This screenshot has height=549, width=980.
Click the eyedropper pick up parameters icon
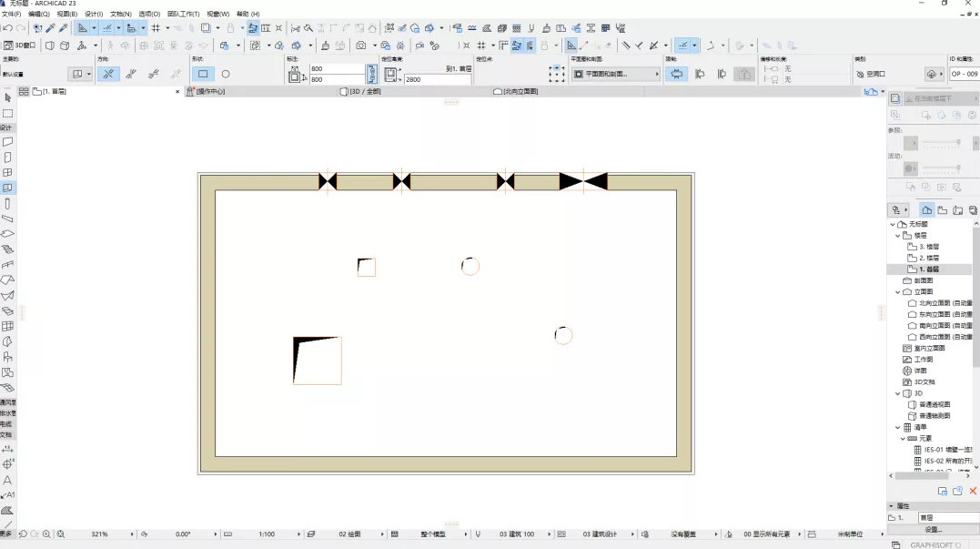[x=51, y=28]
